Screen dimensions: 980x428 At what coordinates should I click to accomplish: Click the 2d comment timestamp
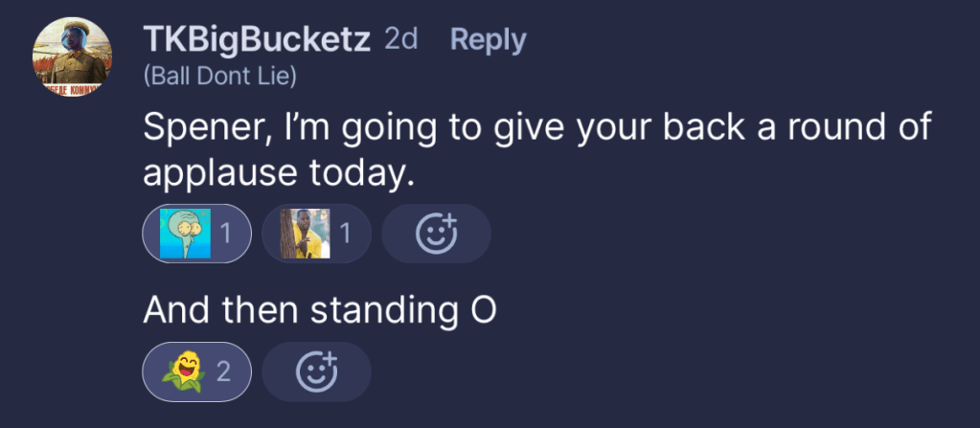[x=400, y=39]
